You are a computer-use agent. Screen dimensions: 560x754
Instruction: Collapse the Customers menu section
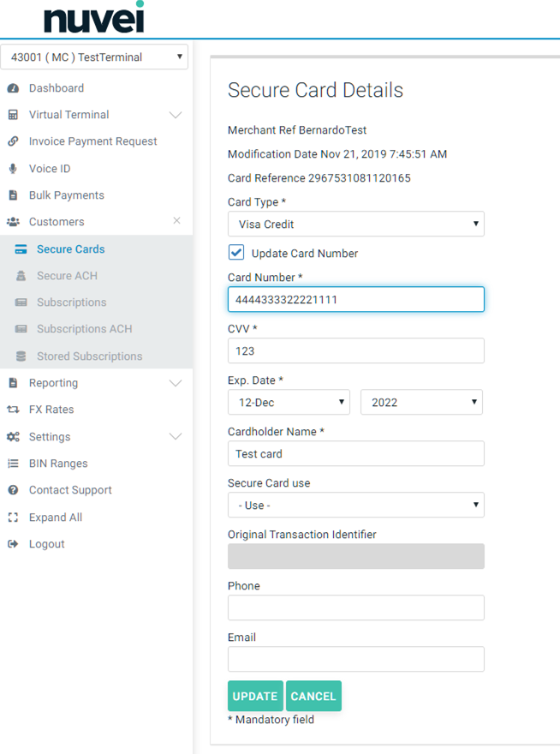[176, 221]
